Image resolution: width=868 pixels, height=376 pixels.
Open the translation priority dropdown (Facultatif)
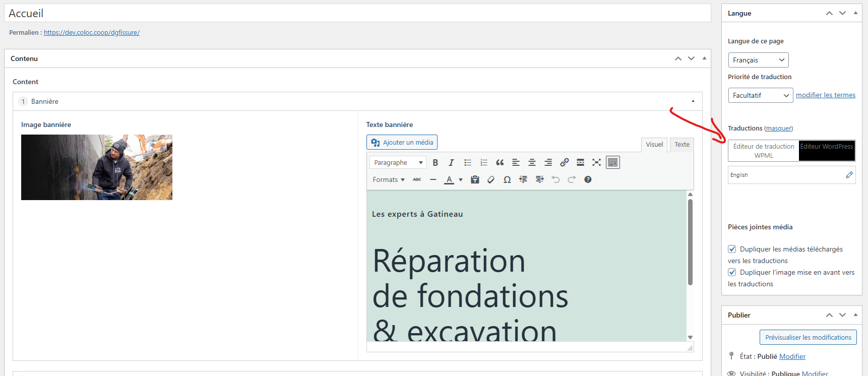760,95
